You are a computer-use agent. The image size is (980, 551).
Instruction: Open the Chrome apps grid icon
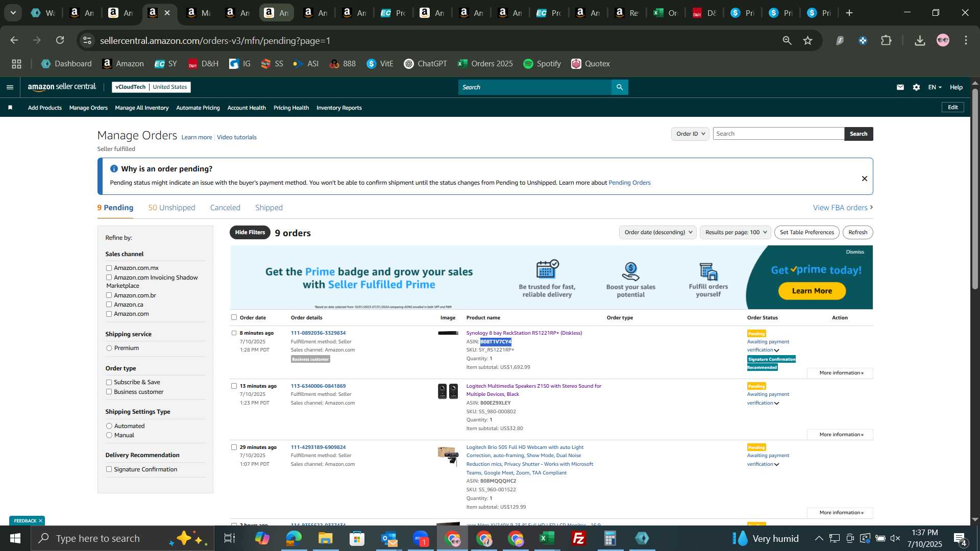click(x=17, y=64)
